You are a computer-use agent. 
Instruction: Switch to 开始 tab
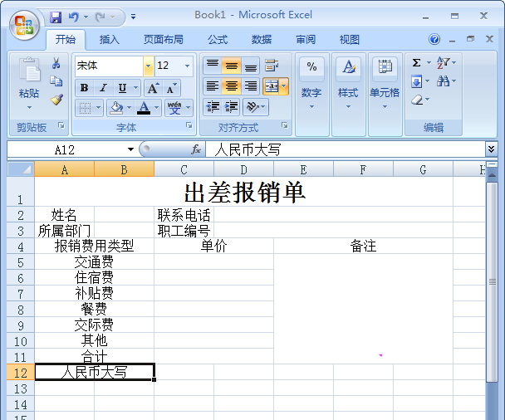[x=66, y=40]
